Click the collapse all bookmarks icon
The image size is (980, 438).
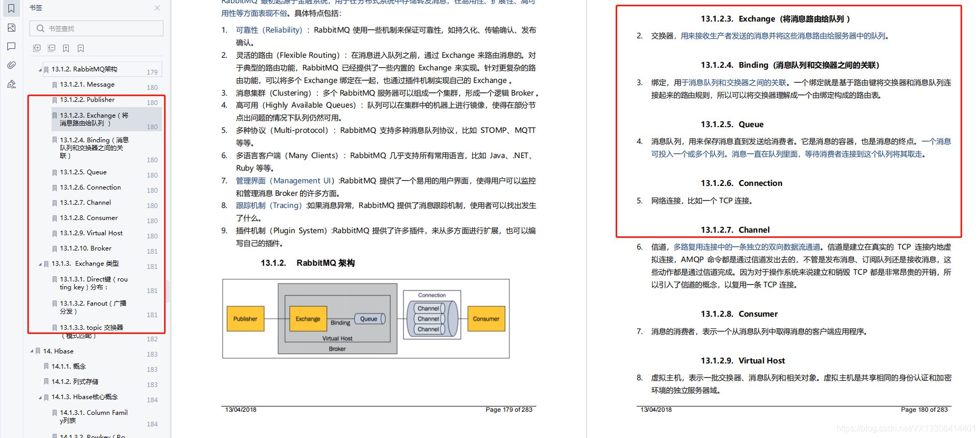pyautogui.click(x=52, y=48)
